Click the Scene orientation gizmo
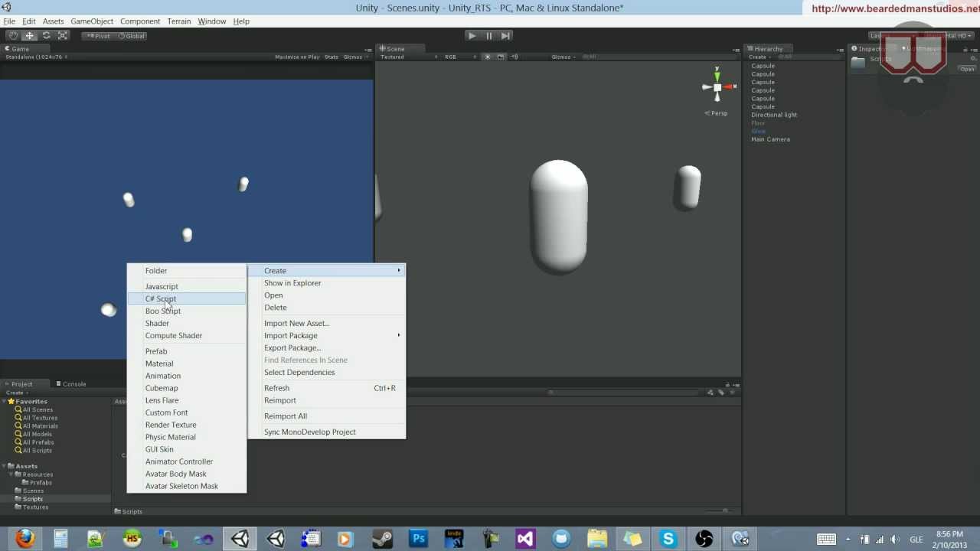Screen dimensions: 980x551 point(717,87)
